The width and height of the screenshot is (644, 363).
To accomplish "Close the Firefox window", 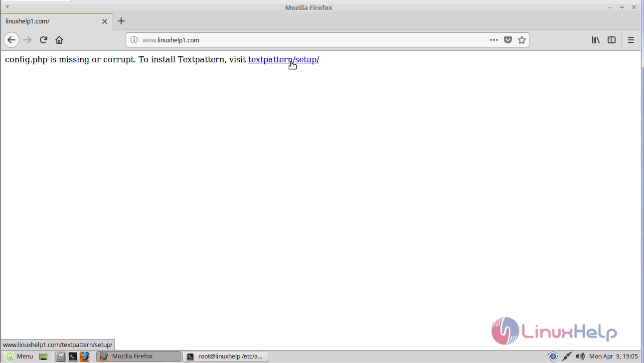I will [635, 7].
